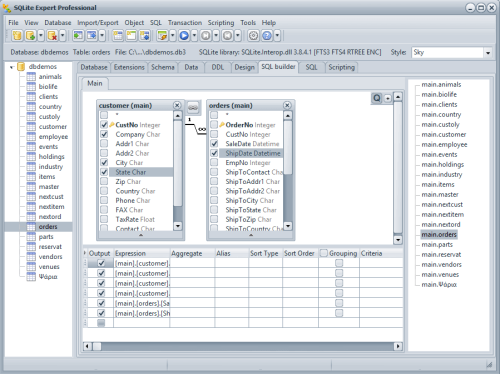Viewport: 500px width, 374px height.
Task: Click the Aggregate column header
Action: point(192,253)
